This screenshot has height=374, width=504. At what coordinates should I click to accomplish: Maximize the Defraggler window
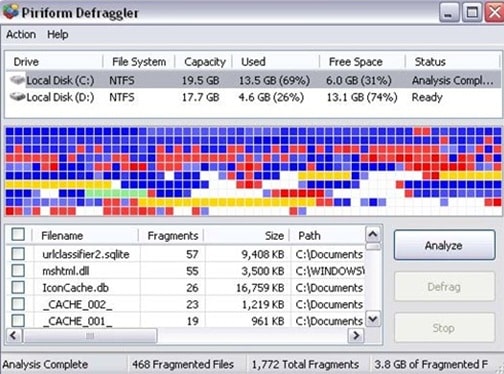pyautogui.click(x=472, y=13)
